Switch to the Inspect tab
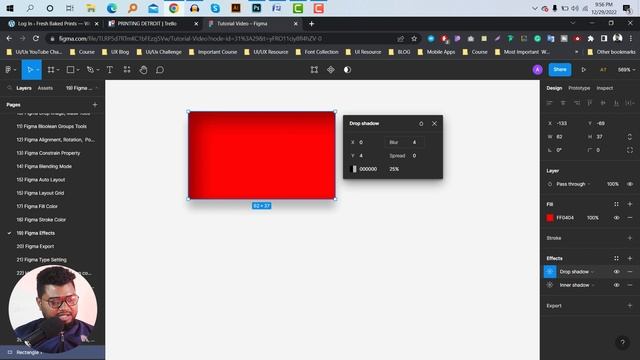Image resolution: width=640 pixels, height=360 pixels. tap(604, 88)
